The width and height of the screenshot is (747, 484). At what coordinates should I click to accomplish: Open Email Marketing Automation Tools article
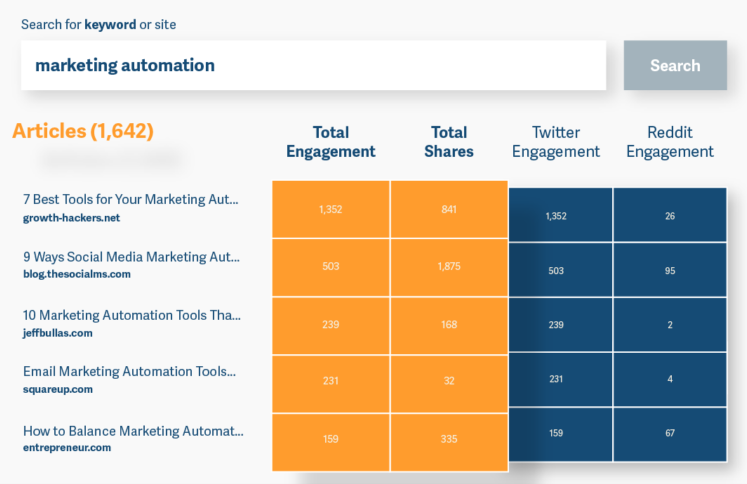point(129,372)
